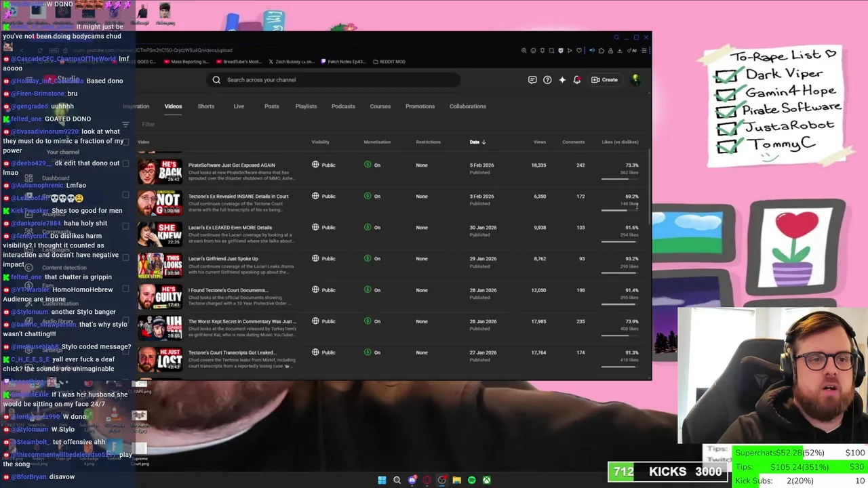The height and width of the screenshot is (488, 868).
Task: Open the Playlists tab
Action: point(306,106)
